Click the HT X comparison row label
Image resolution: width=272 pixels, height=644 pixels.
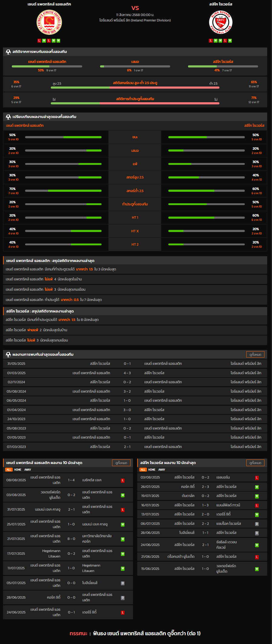point(135,231)
